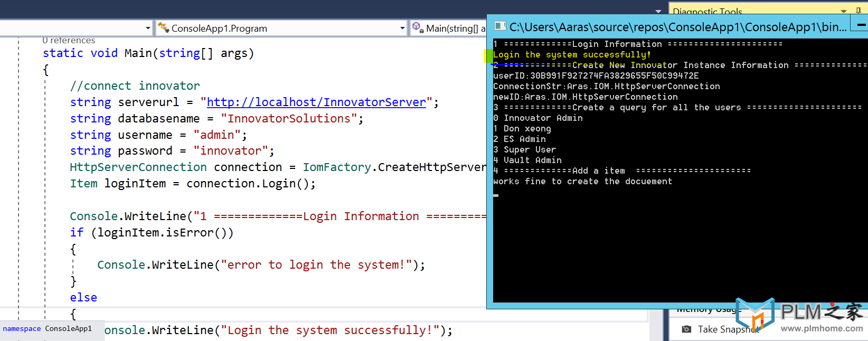
Task: Click the if (loginItem.isError()) line
Action: coord(152,233)
